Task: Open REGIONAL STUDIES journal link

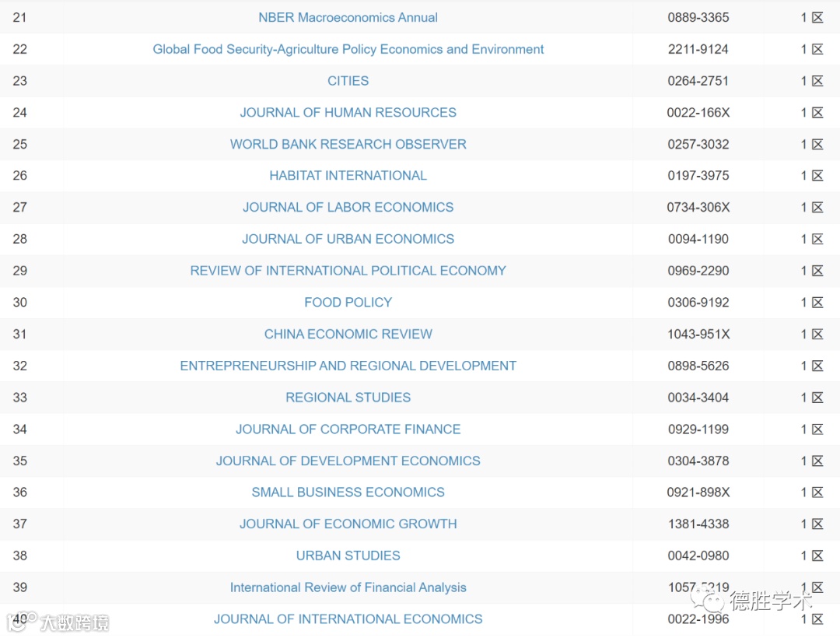Action: (348, 397)
